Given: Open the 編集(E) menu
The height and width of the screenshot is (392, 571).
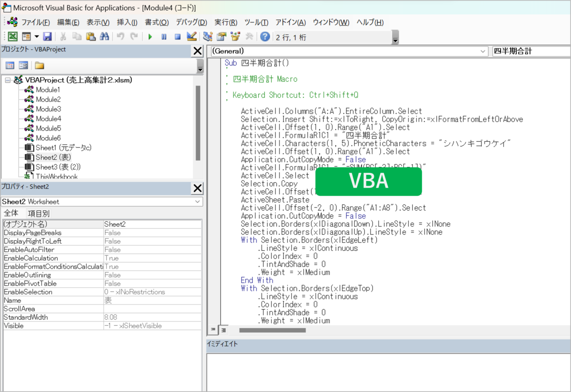Looking at the screenshot, I should (x=68, y=22).
